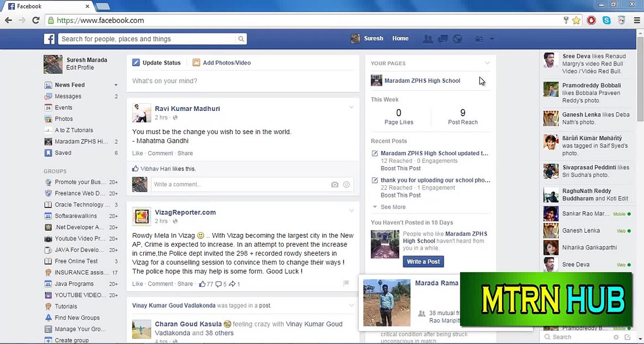The image size is (644, 344).
Task: Click Marada Rama hovercard photo
Action: tap(387, 302)
